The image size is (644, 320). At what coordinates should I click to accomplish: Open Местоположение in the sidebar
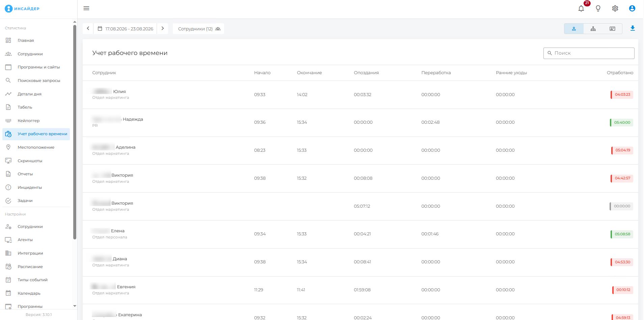[x=36, y=147]
